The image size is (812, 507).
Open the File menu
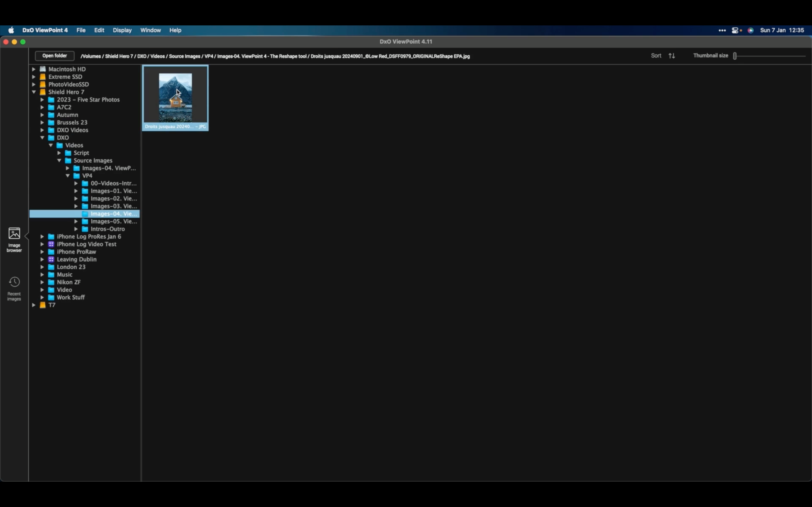(x=81, y=30)
